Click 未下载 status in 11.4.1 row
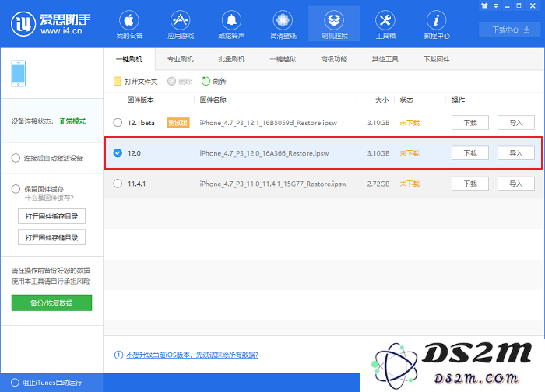This screenshot has width=545, height=392. coord(410,184)
